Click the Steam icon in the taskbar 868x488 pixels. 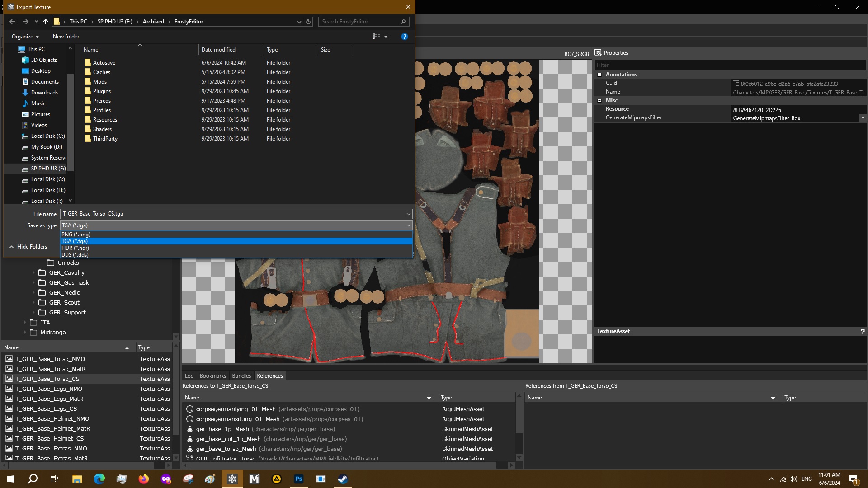tap(343, 479)
